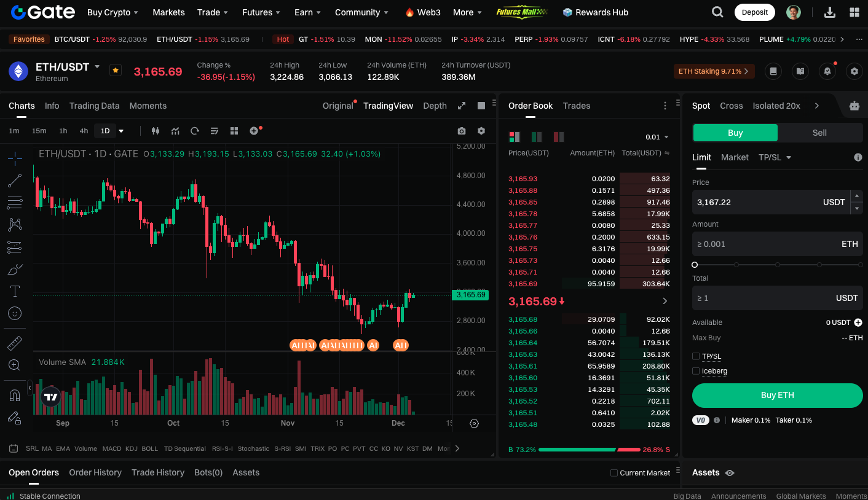Switch order side to Sell
This screenshot has height=500, width=868.
[x=820, y=133]
